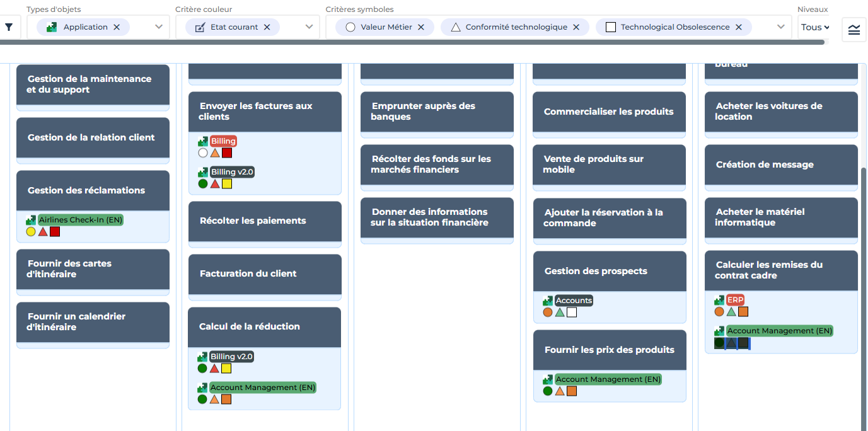Expand the Critère couleur dropdown
The width and height of the screenshot is (868, 431).
point(309,27)
